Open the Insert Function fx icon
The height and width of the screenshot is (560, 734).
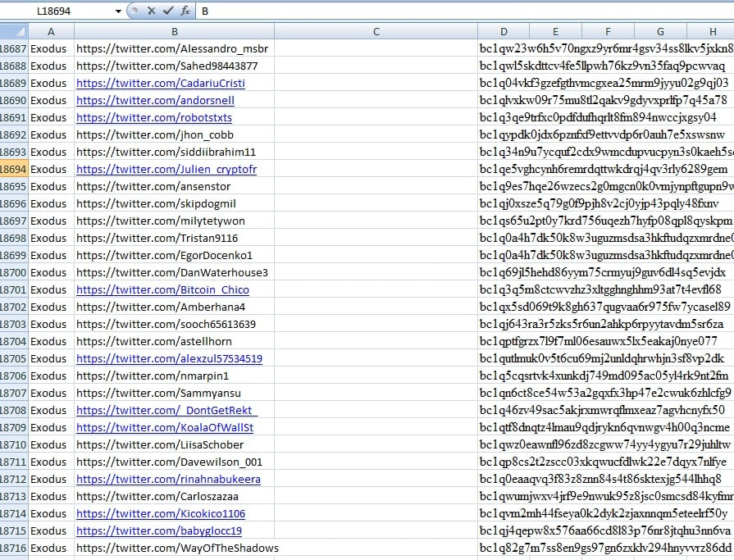click(x=185, y=11)
